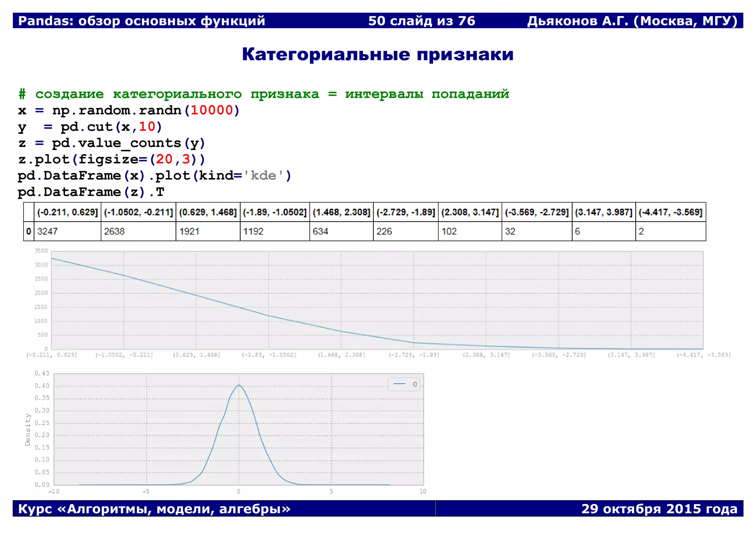Click line chart x-label '(-0.211, 0.629]'
Screen dimensions: 756x535
pyautogui.click(x=52, y=355)
